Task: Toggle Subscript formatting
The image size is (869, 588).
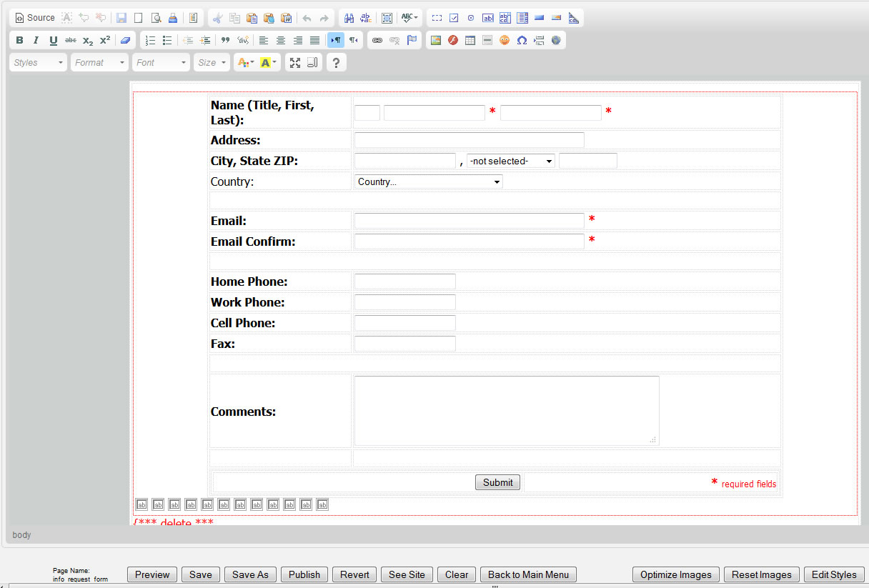Action: pos(88,40)
